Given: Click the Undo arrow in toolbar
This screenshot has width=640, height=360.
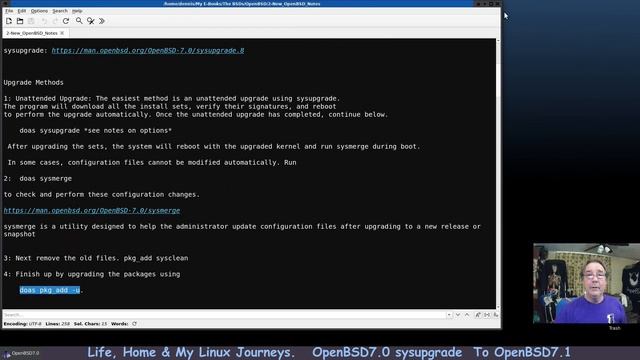Looking at the screenshot, I should [x=44, y=21].
